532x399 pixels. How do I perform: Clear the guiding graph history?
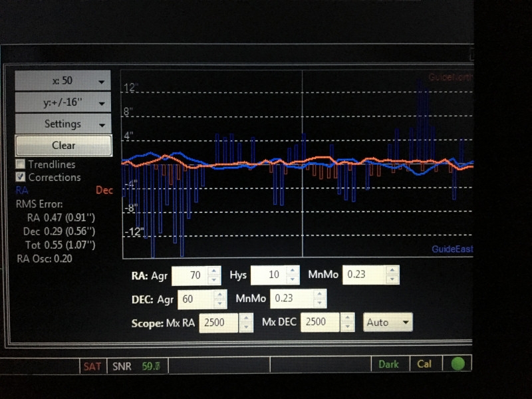pyautogui.click(x=63, y=145)
